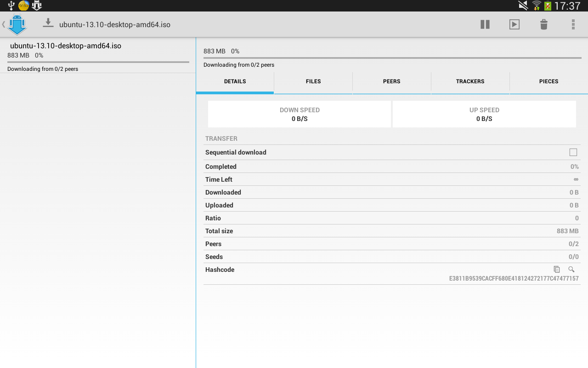Tap the infinity Time Left value
The width and height of the screenshot is (588, 368).
[x=576, y=179]
